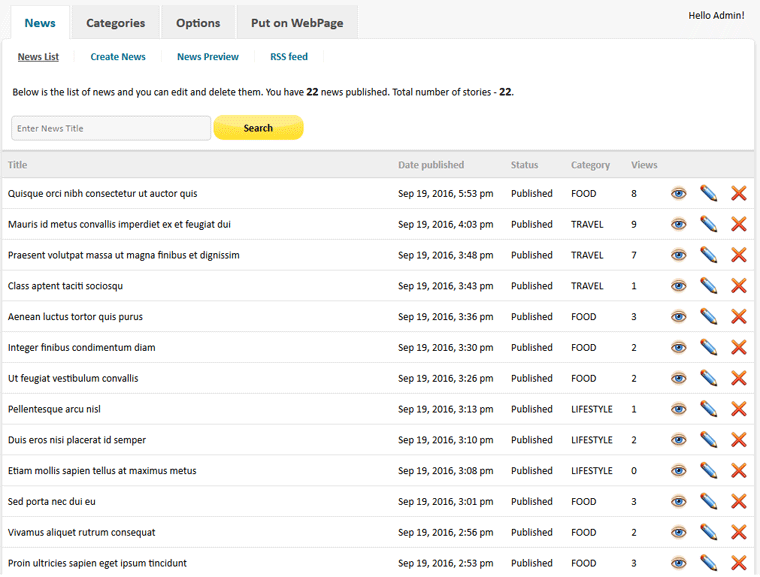Edit 'Praesent volutpat massa' news entry
Image resolution: width=760 pixels, height=577 pixels.
coord(709,255)
